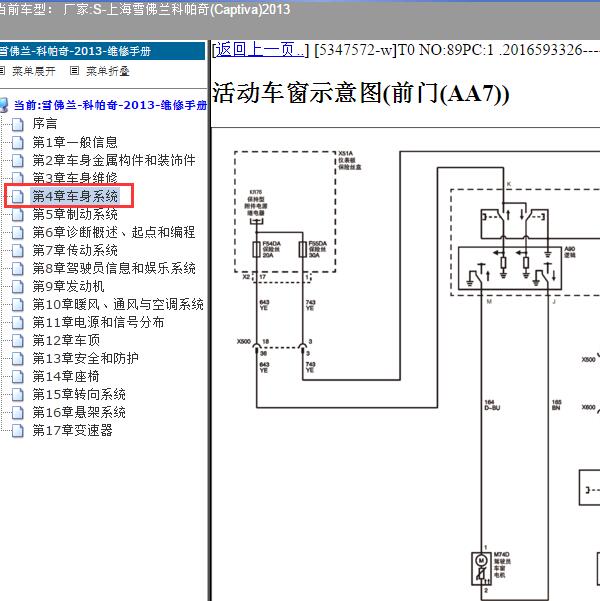Screen dimensions: 600x601
Task: Open chapter 第7章传动系统
Action: (x=75, y=250)
